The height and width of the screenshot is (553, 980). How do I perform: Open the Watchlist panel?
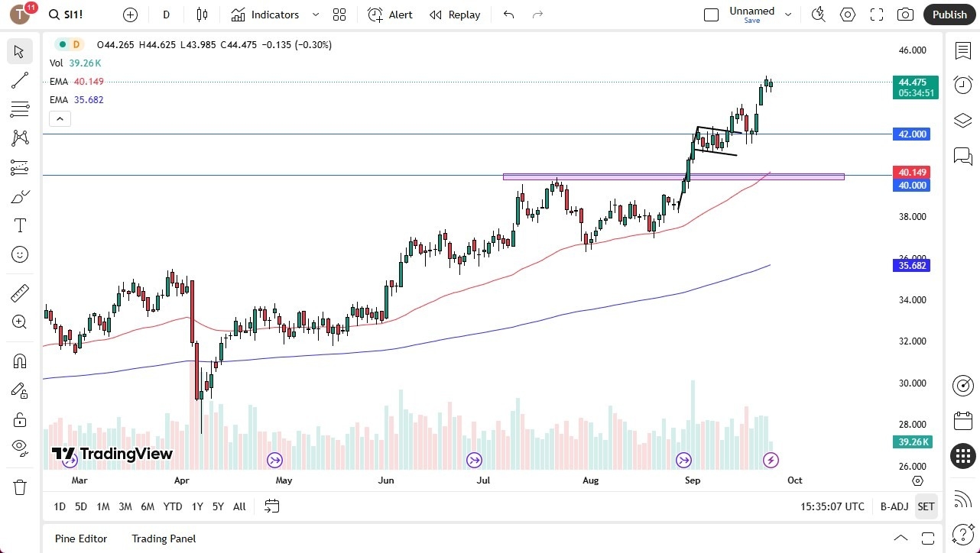click(x=962, y=50)
